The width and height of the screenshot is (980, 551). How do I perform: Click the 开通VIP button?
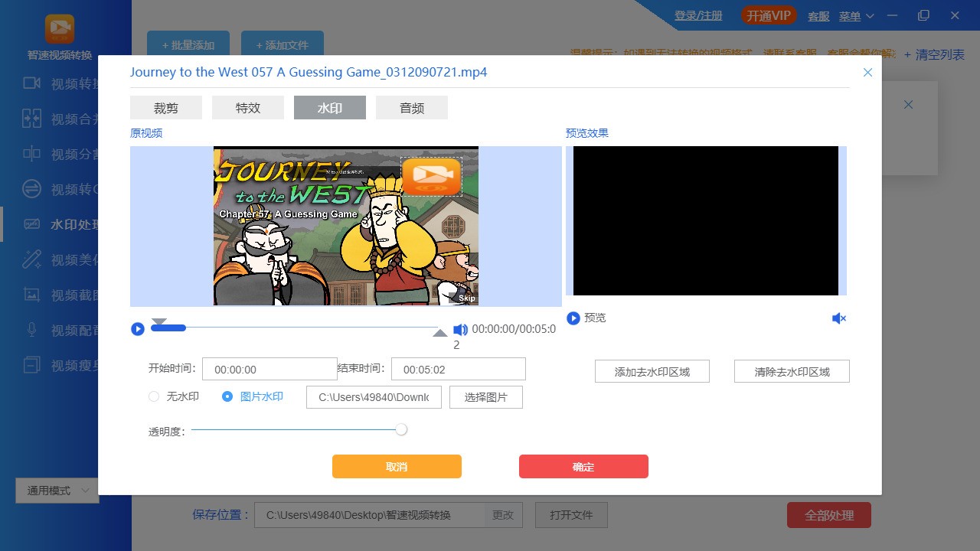769,16
